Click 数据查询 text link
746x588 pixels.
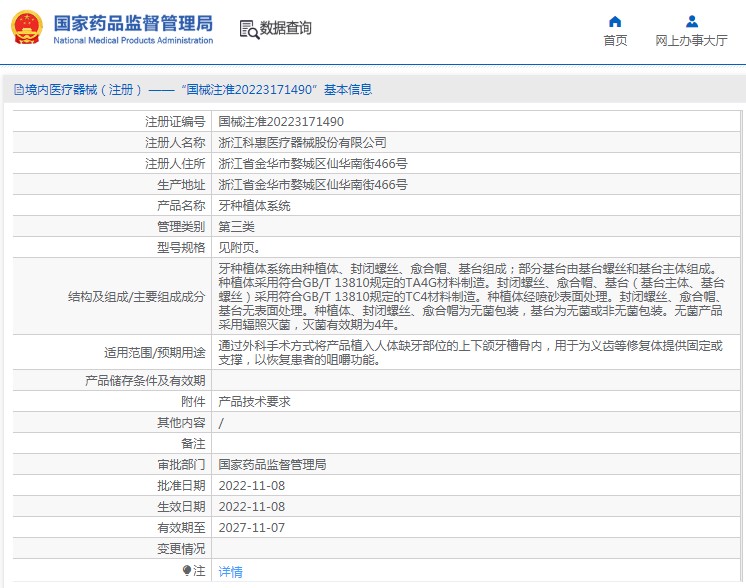(x=285, y=28)
